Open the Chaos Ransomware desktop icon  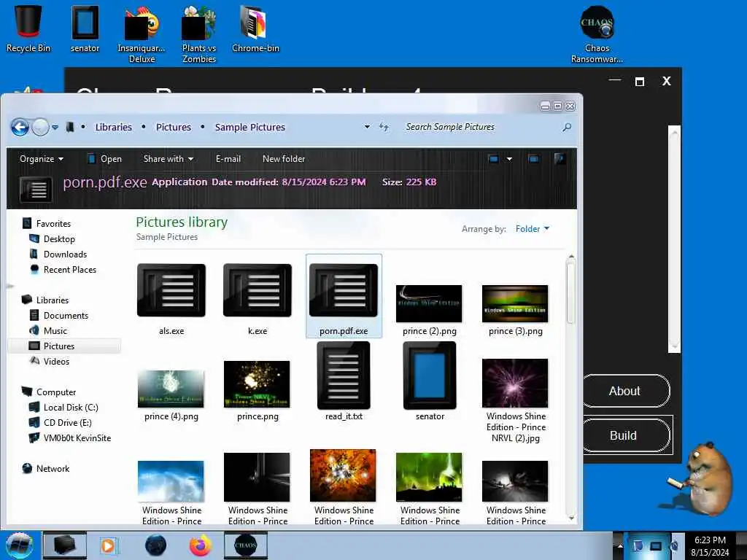[x=597, y=34]
